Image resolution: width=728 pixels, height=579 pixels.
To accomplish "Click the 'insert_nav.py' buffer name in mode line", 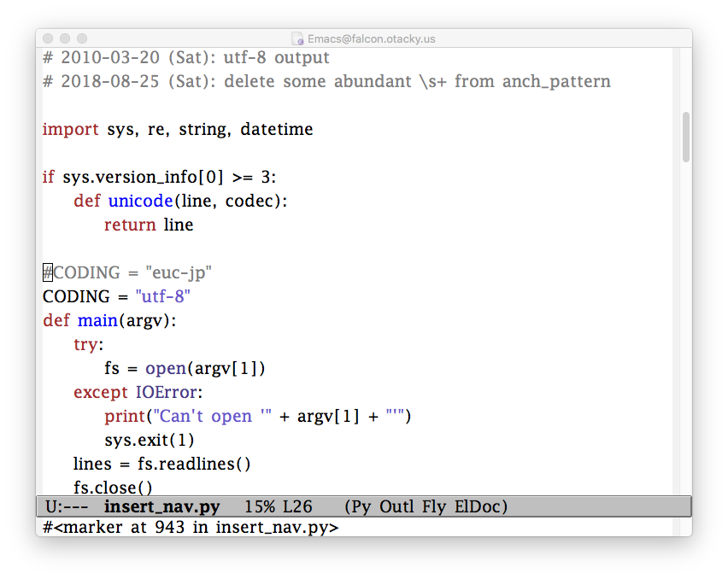I will tap(162, 507).
